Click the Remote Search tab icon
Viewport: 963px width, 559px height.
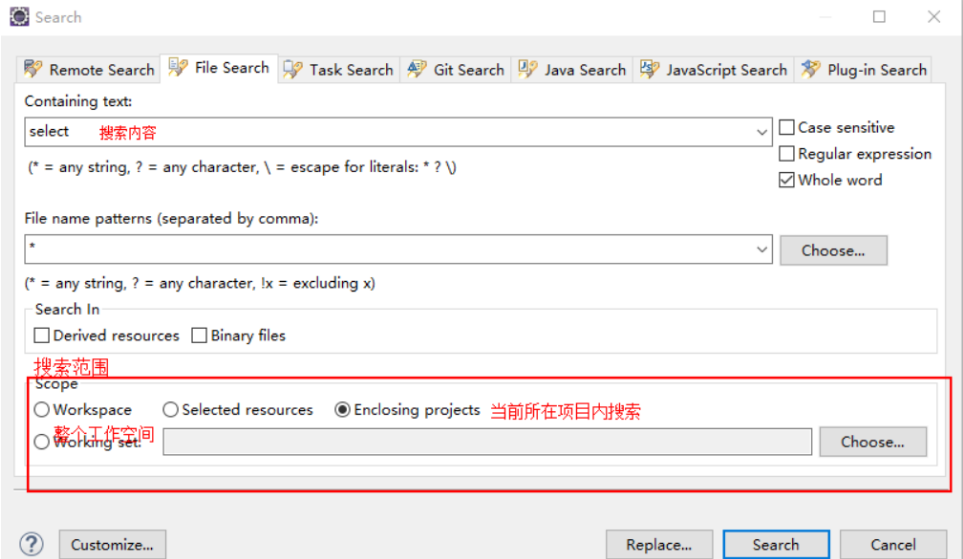tap(33, 69)
